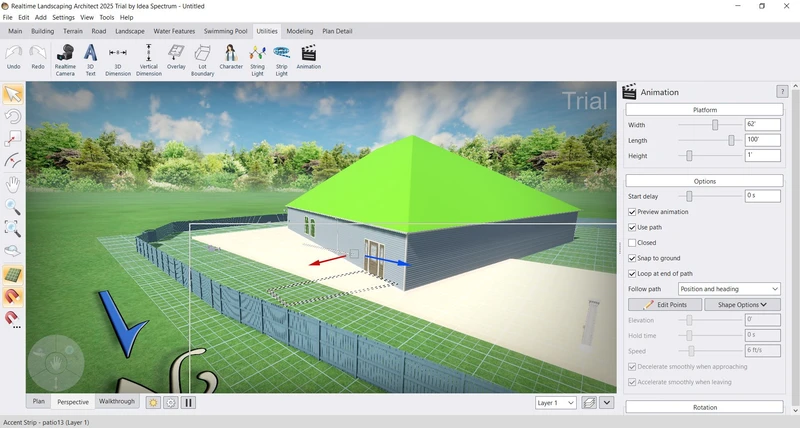Click the Rotation section button
The height and width of the screenshot is (428, 800).
pyautogui.click(x=704, y=407)
